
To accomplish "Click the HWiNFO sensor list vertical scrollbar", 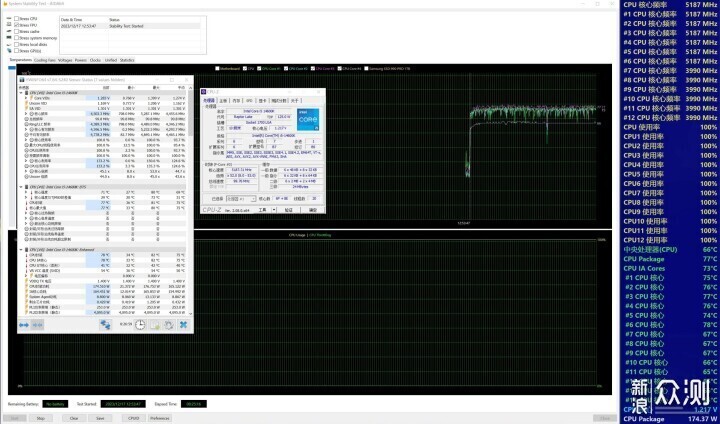I will 190,200.
